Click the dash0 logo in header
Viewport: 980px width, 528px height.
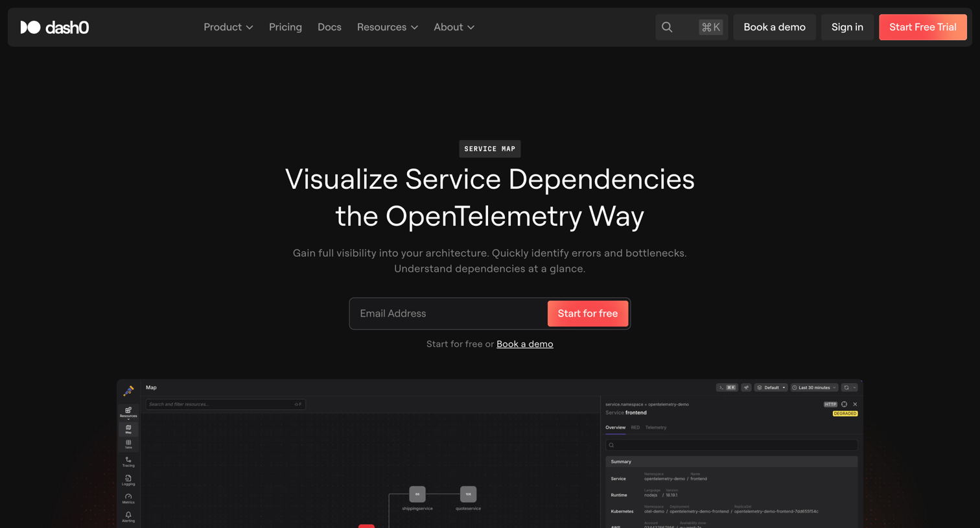pos(54,27)
